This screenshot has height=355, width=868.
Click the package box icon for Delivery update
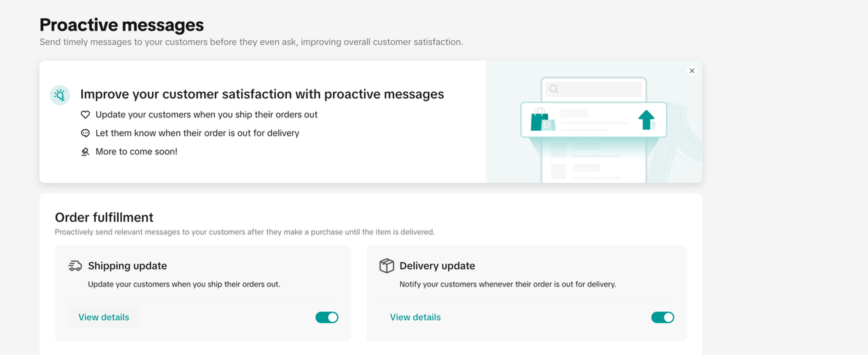pyautogui.click(x=387, y=266)
